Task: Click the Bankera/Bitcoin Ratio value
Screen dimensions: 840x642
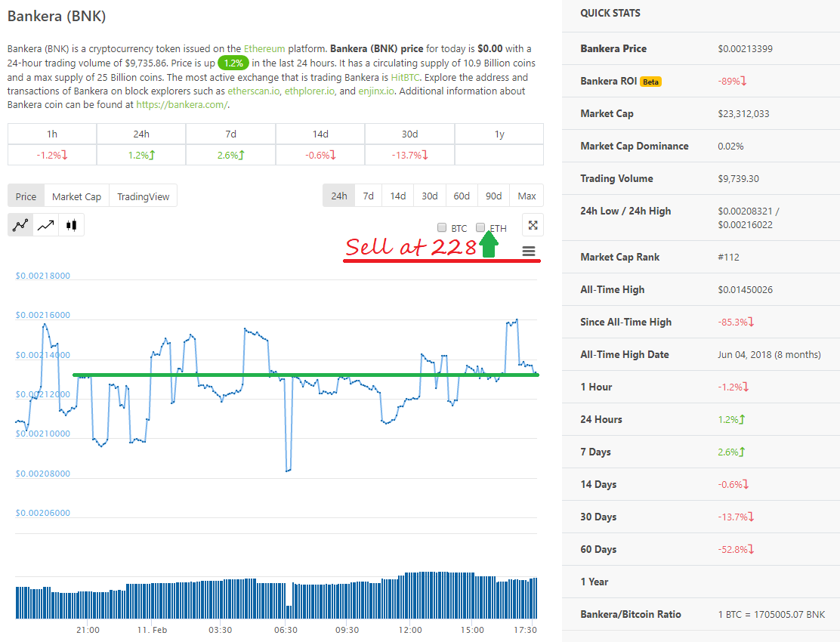Action: point(771,615)
